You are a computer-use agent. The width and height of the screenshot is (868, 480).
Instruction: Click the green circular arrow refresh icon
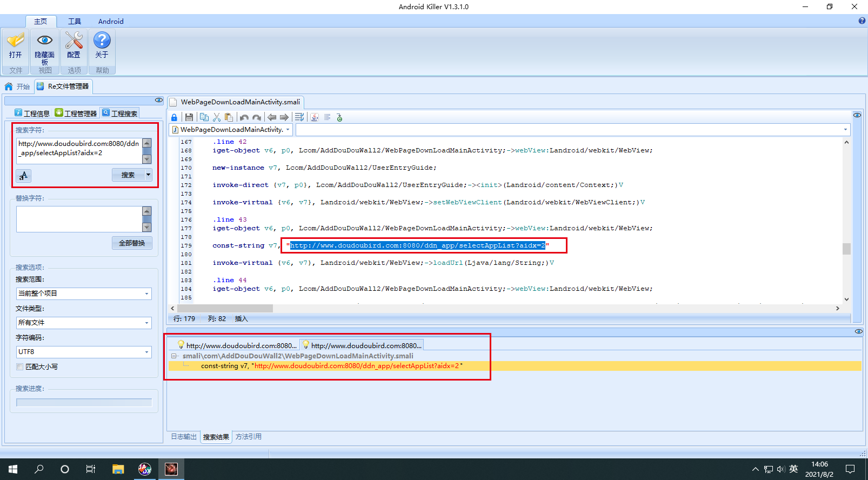pyautogui.click(x=339, y=117)
